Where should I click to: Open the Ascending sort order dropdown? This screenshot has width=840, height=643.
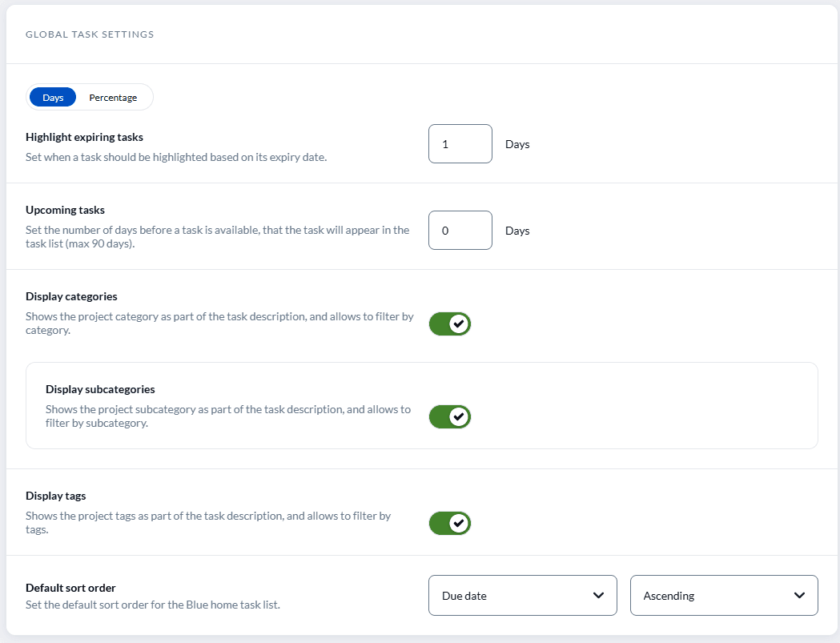[x=724, y=595]
